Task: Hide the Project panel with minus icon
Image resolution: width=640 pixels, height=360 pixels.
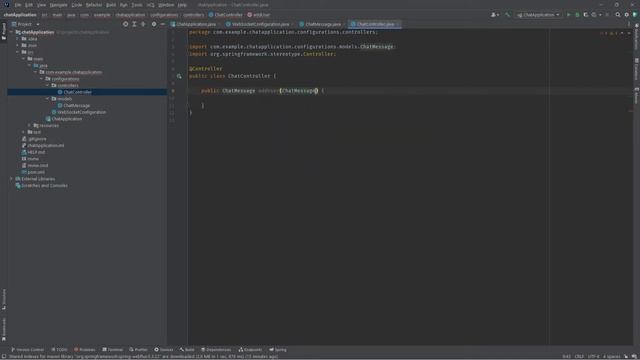Action: point(162,24)
